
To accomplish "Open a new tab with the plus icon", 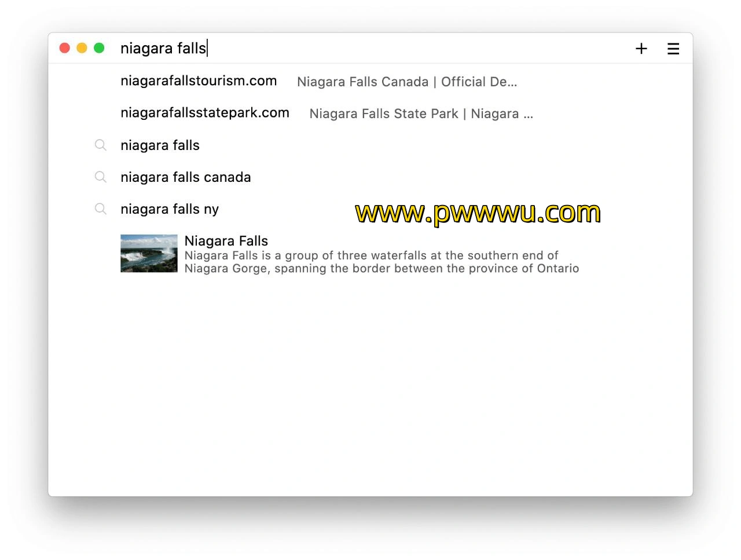I will pos(641,49).
